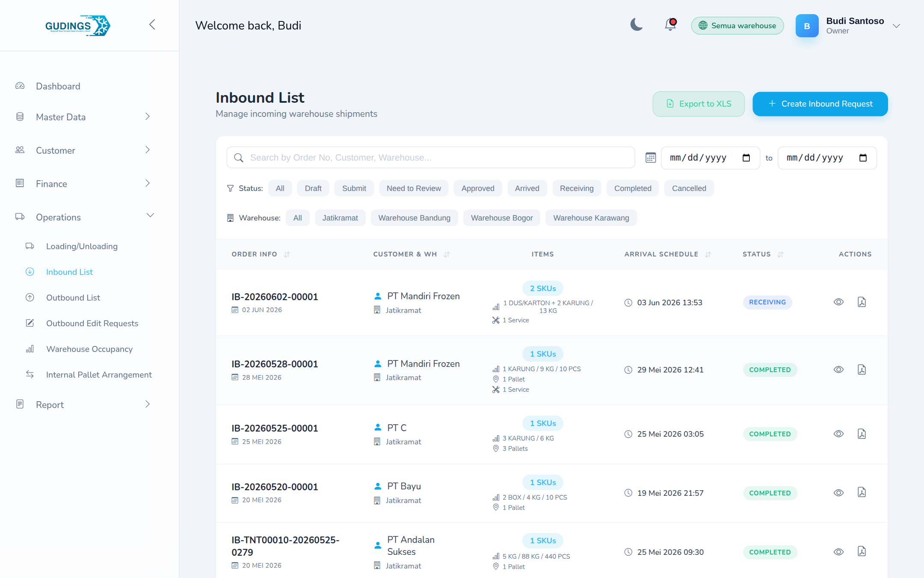The height and width of the screenshot is (578, 924).
Task: Select status filter All
Action: tap(280, 188)
